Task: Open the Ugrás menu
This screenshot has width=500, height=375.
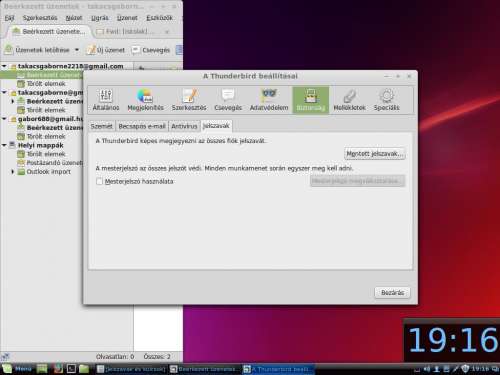Action: point(100,18)
